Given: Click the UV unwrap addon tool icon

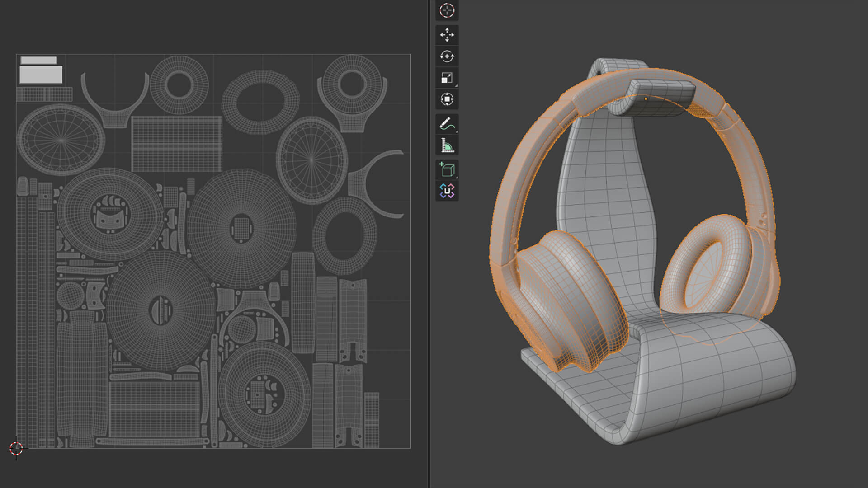Looking at the screenshot, I should pyautogui.click(x=447, y=191).
